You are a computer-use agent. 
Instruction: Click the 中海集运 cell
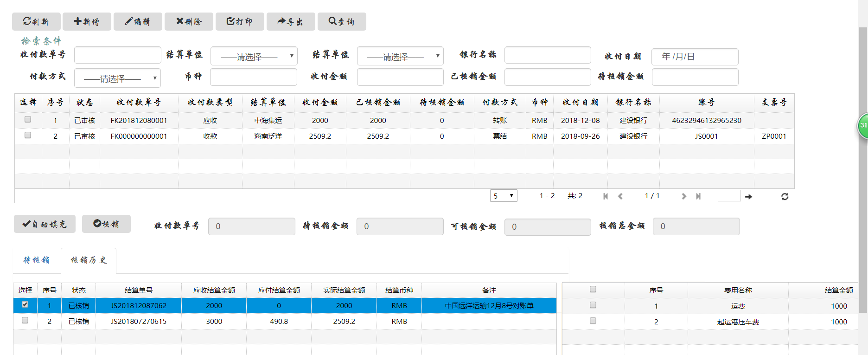pyautogui.click(x=268, y=120)
